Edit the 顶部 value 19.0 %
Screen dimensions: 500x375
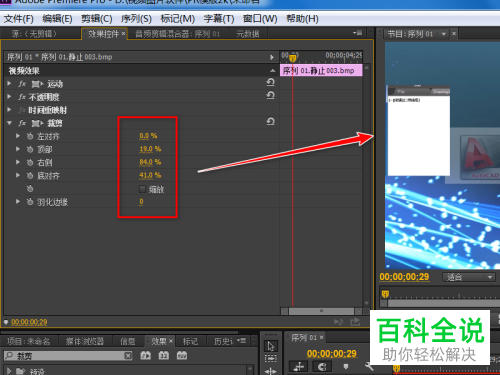[150, 149]
